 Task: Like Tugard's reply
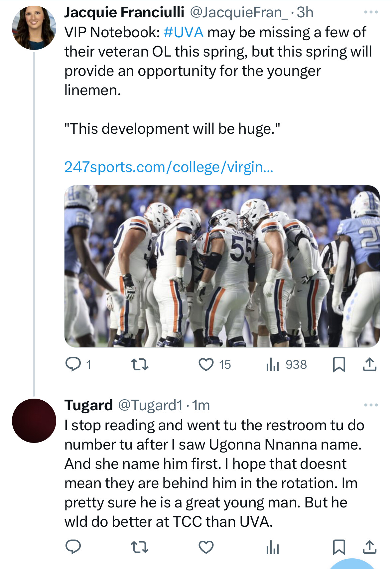point(206,547)
